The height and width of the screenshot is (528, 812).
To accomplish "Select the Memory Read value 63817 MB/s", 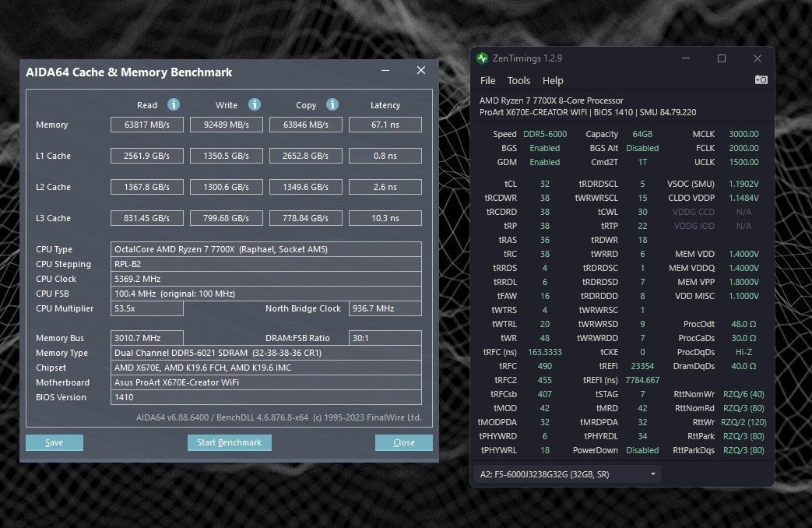I will (147, 125).
